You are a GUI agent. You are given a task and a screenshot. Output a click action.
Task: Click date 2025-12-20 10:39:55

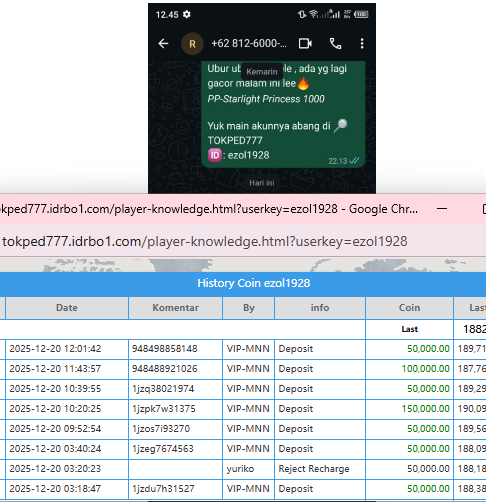click(55, 389)
